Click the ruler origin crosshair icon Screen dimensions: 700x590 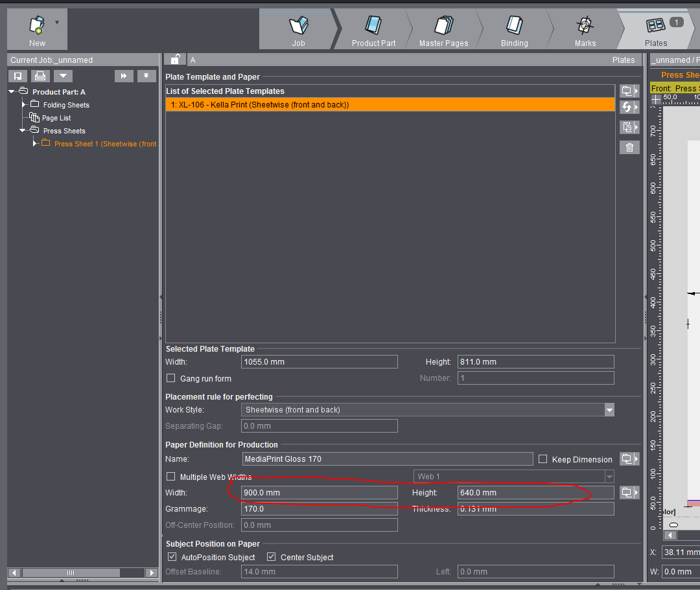[656, 99]
